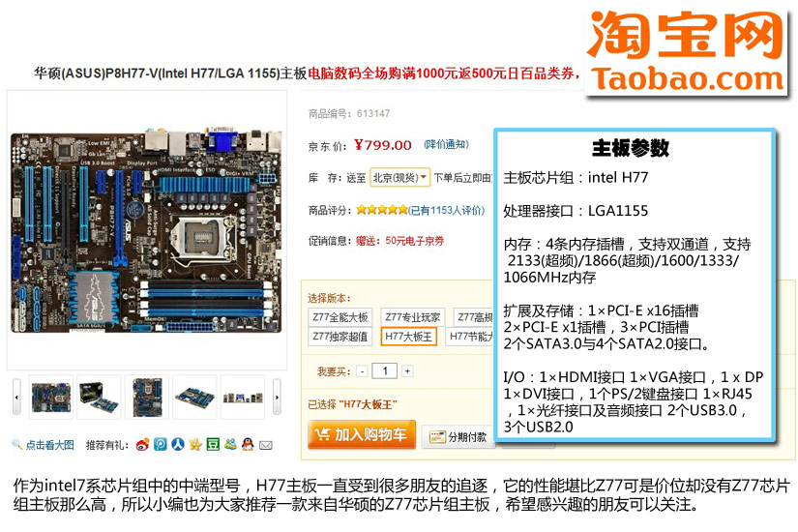Open the 降价通知 price alert link
This screenshot has height=532, width=798.
[x=446, y=144]
